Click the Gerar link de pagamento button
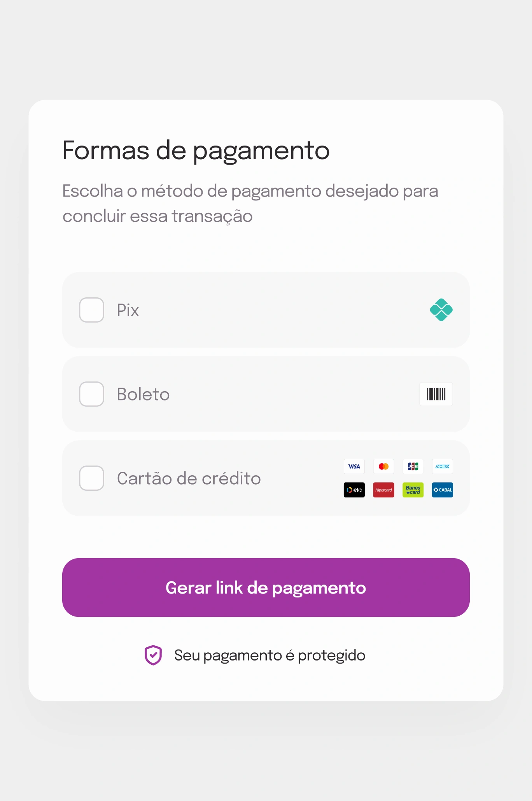Image resolution: width=532 pixels, height=801 pixels. pyautogui.click(x=266, y=587)
